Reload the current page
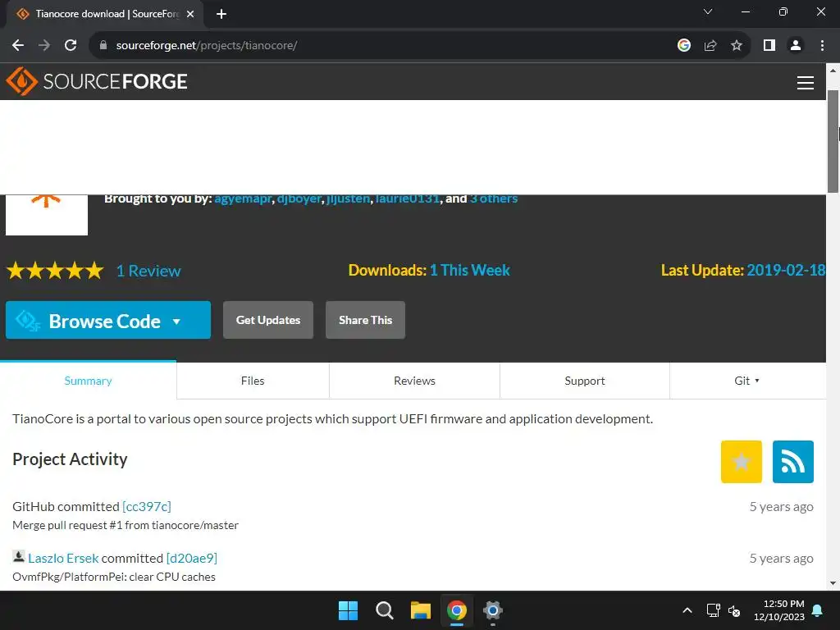Viewport: 840px width, 630px height. click(x=71, y=45)
